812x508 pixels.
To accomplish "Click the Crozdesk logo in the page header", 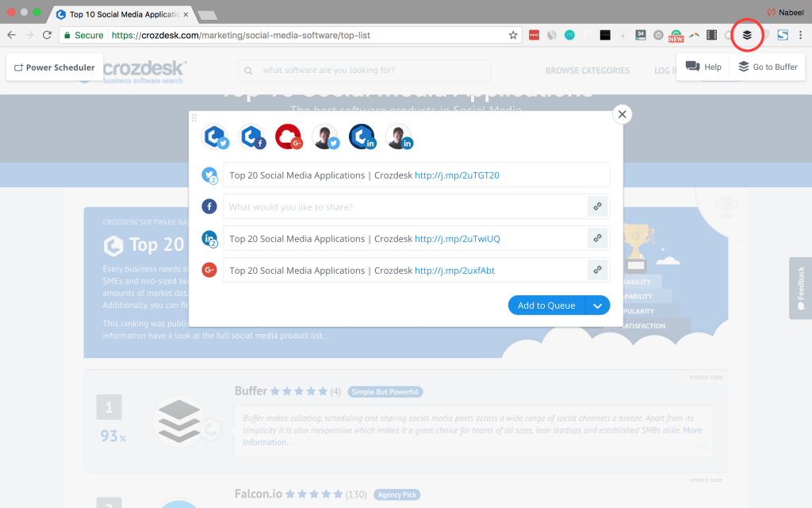I will [x=144, y=71].
